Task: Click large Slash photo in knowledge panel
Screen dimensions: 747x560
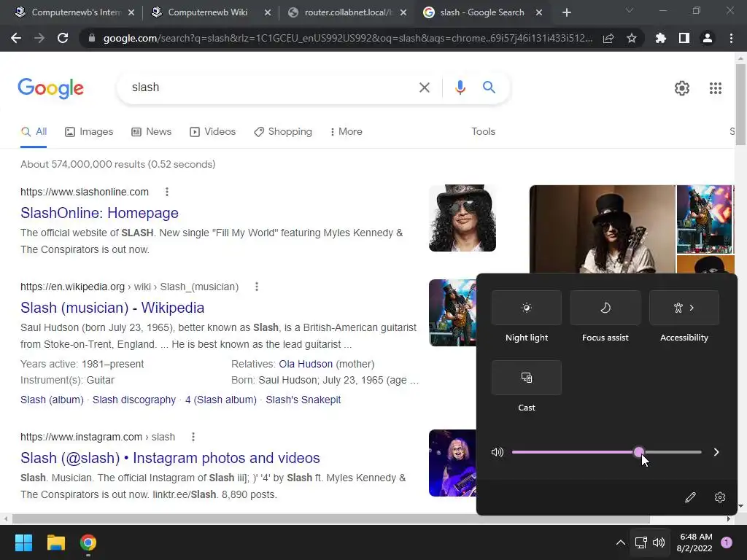Action: pyautogui.click(x=602, y=229)
